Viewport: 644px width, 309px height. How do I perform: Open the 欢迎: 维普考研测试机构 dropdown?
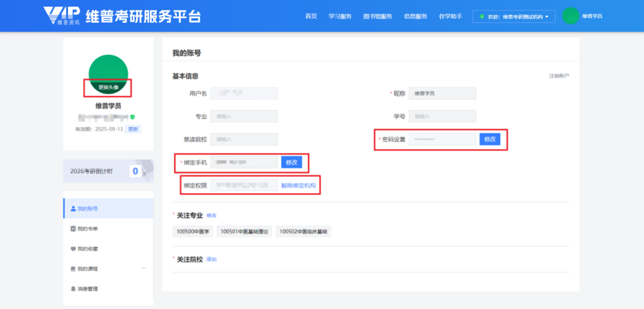click(x=514, y=17)
